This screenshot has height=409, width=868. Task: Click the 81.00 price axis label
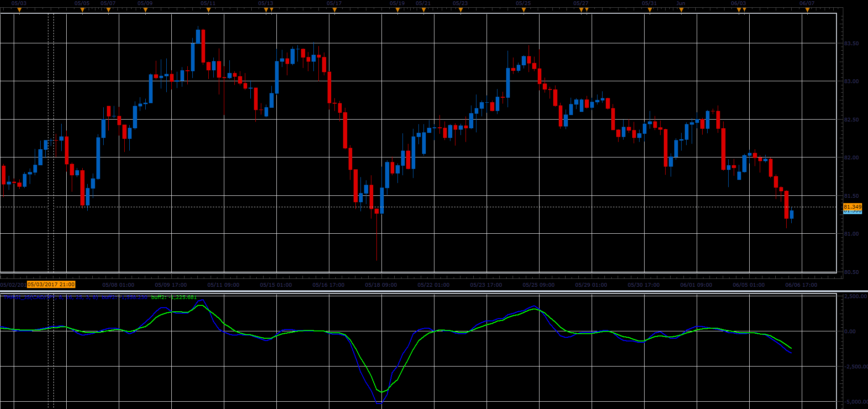[852, 234]
